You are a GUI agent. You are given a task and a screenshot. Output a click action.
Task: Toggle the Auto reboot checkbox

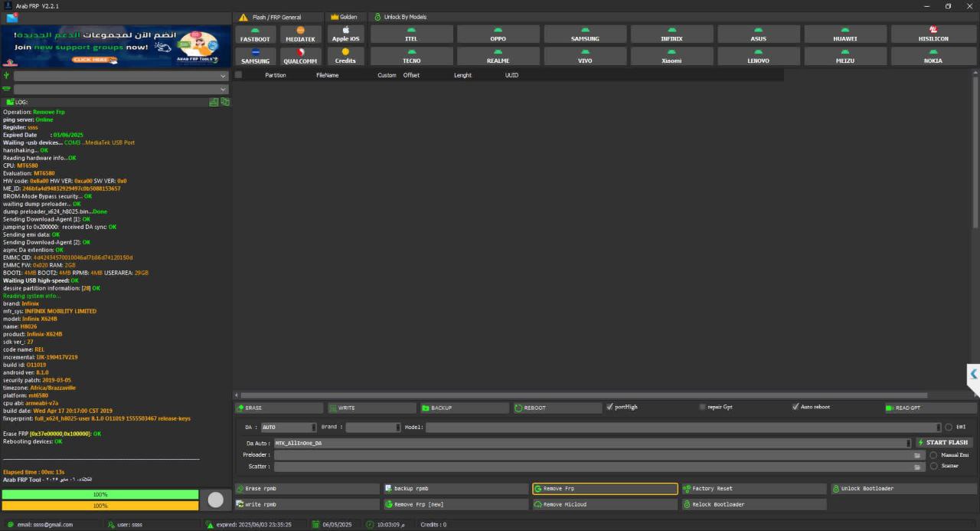click(795, 407)
